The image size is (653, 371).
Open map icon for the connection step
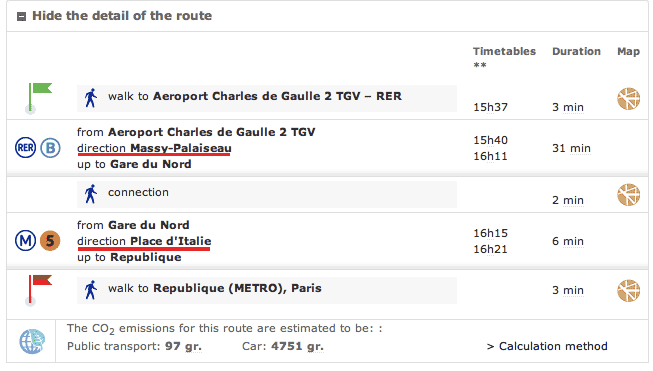click(628, 194)
